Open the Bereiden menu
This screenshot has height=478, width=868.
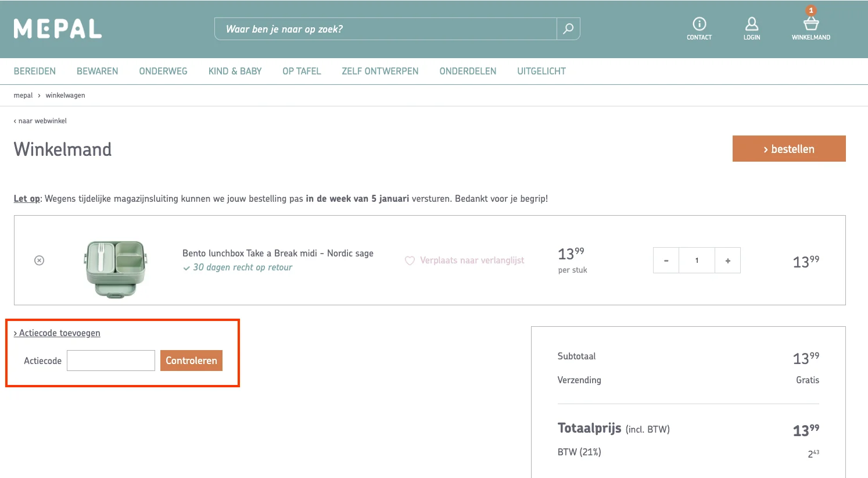tap(35, 71)
